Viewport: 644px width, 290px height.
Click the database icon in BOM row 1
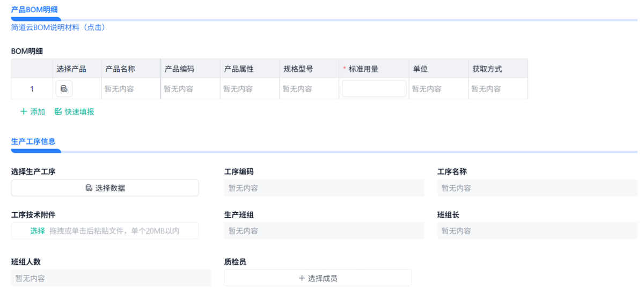[x=64, y=88]
